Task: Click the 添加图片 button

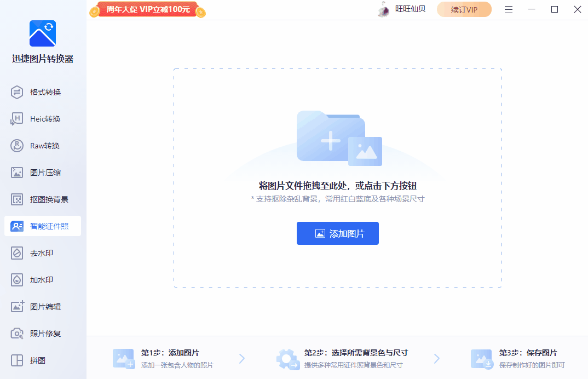Action: (337, 233)
